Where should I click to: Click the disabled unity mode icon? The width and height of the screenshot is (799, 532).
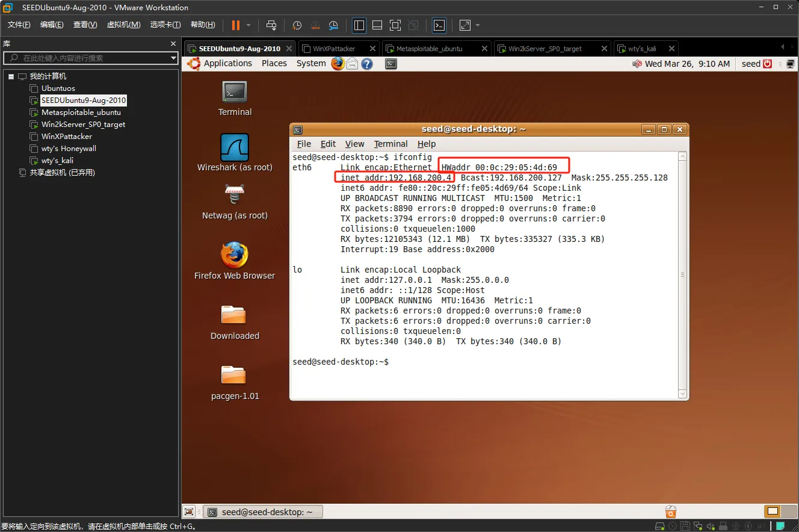pos(413,25)
